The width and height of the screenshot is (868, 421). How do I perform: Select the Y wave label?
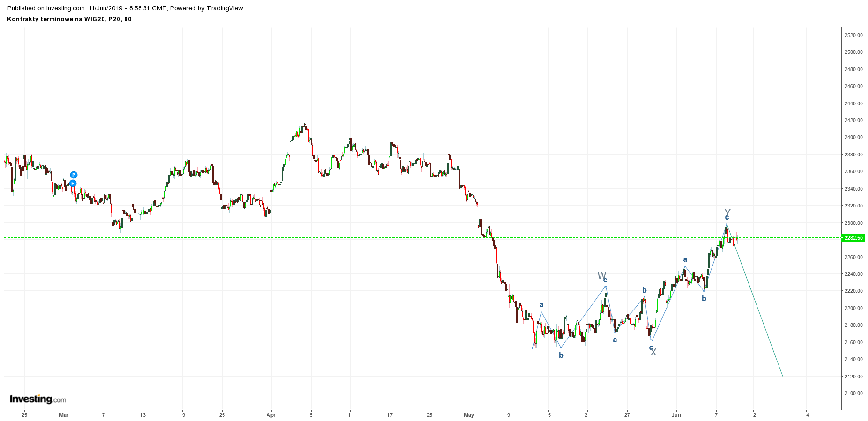click(727, 213)
